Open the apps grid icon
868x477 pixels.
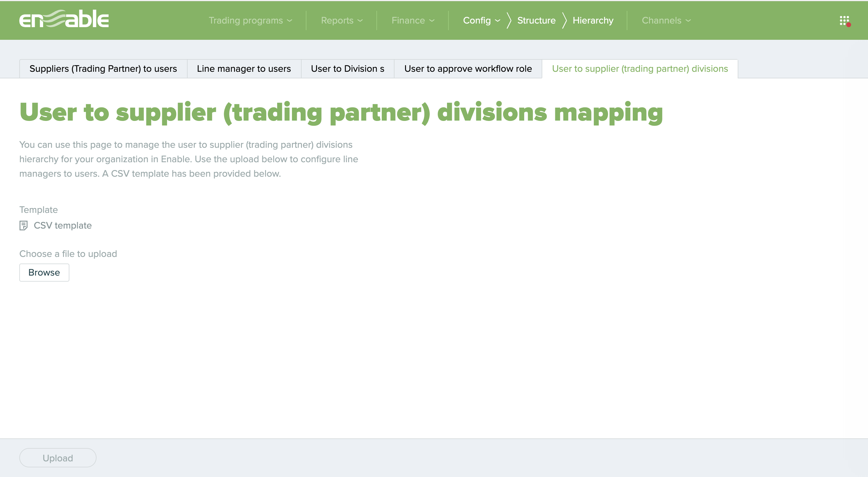point(844,21)
